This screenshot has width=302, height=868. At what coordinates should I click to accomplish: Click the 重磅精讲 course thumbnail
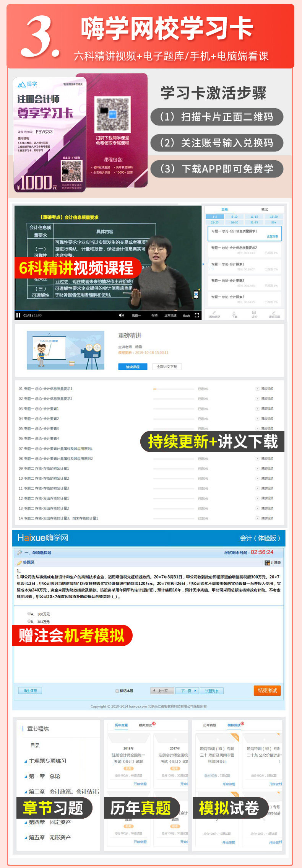(65, 350)
